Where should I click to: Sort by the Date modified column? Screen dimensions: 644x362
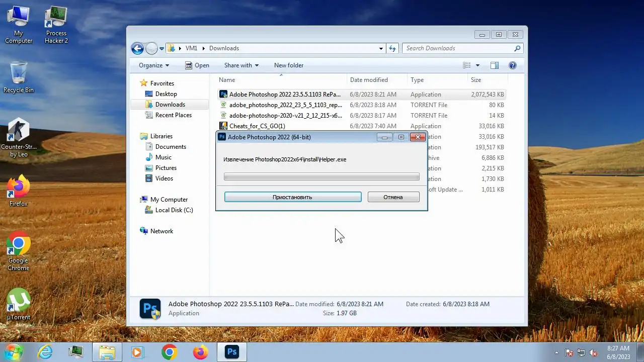coord(377,80)
